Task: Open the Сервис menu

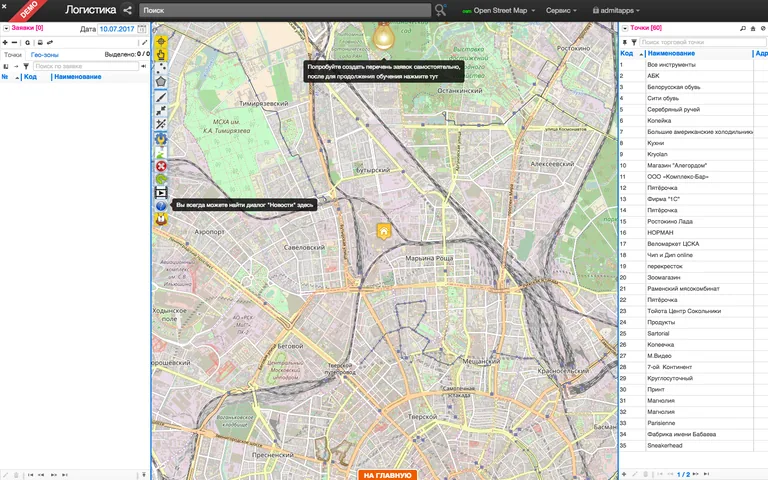Action: (x=565, y=10)
